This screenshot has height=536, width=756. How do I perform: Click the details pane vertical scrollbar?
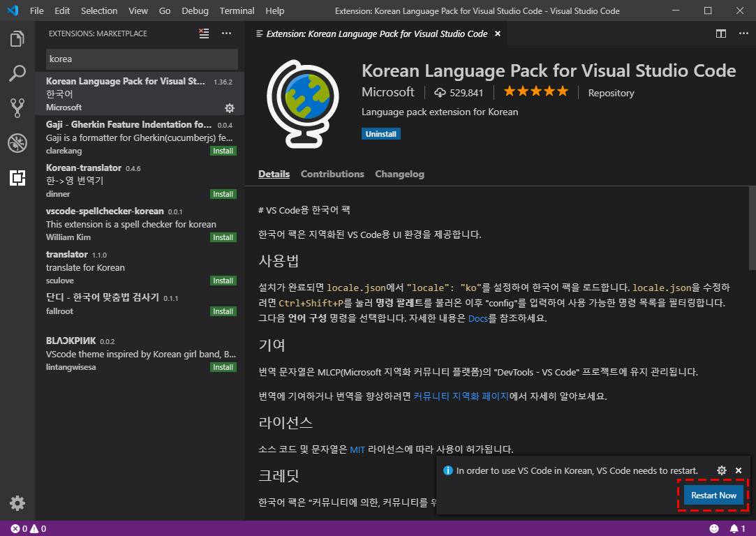[752, 228]
